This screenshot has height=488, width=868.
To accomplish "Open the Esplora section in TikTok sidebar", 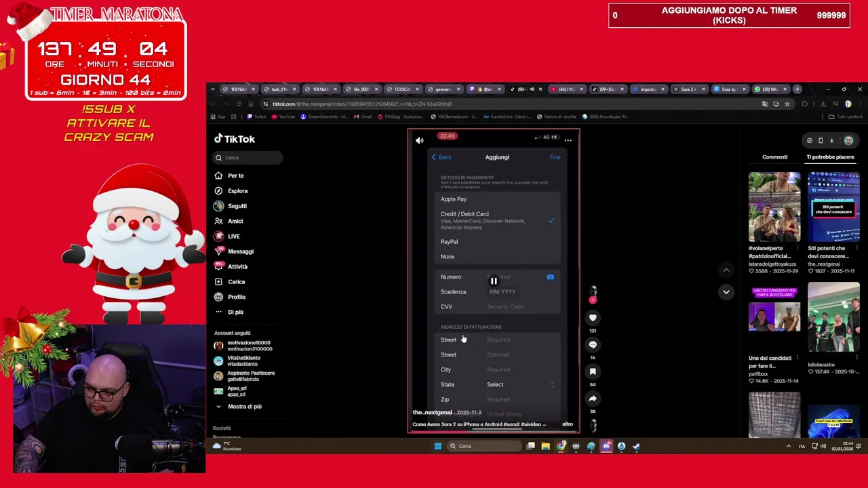I will click(231, 190).
